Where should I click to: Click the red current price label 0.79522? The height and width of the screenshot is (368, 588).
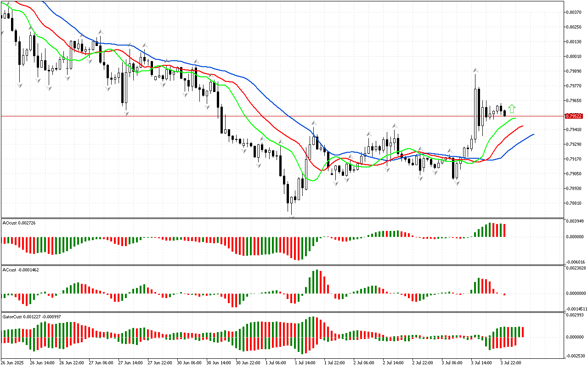[574, 116]
